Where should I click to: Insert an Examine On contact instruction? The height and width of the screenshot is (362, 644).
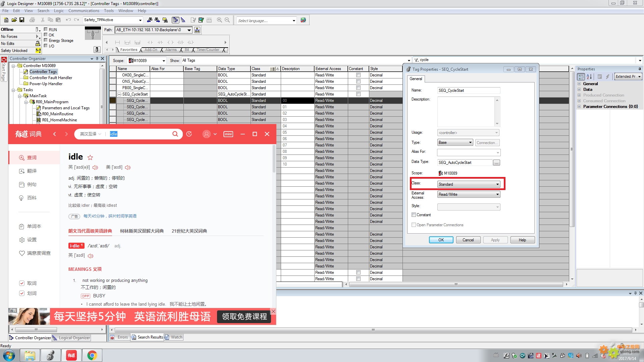(150, 43)
